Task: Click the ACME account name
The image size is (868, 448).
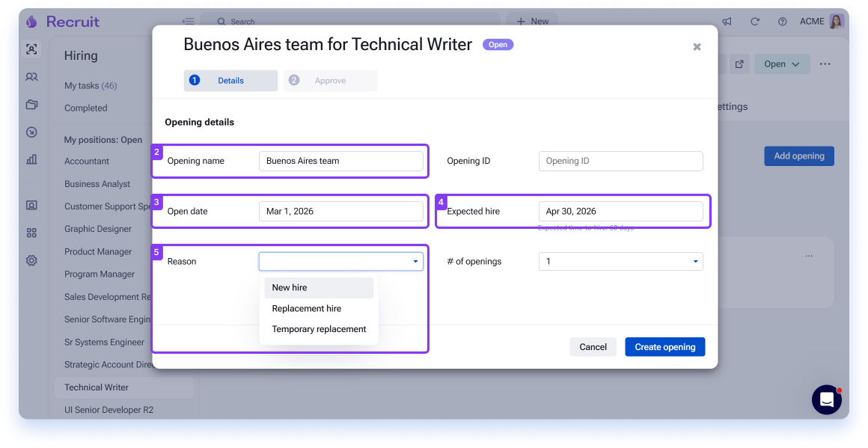Action: click(x=812, y=22)
